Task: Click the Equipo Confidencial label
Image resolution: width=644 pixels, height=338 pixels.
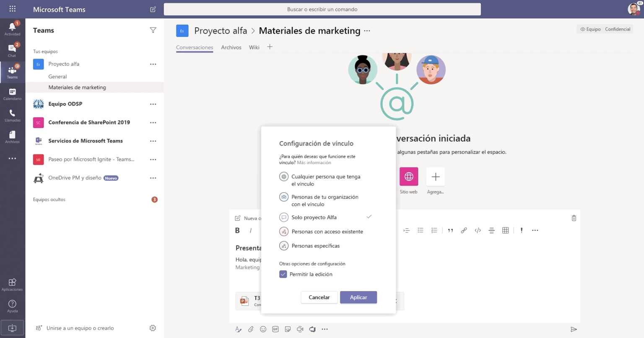Action: [605, 29]
